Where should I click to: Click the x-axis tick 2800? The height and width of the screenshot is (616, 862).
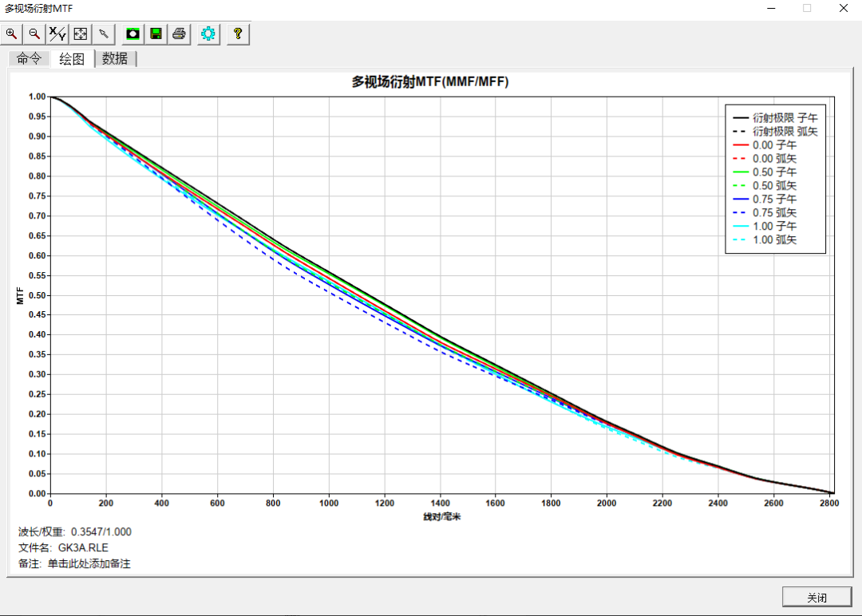coord(829,503)
